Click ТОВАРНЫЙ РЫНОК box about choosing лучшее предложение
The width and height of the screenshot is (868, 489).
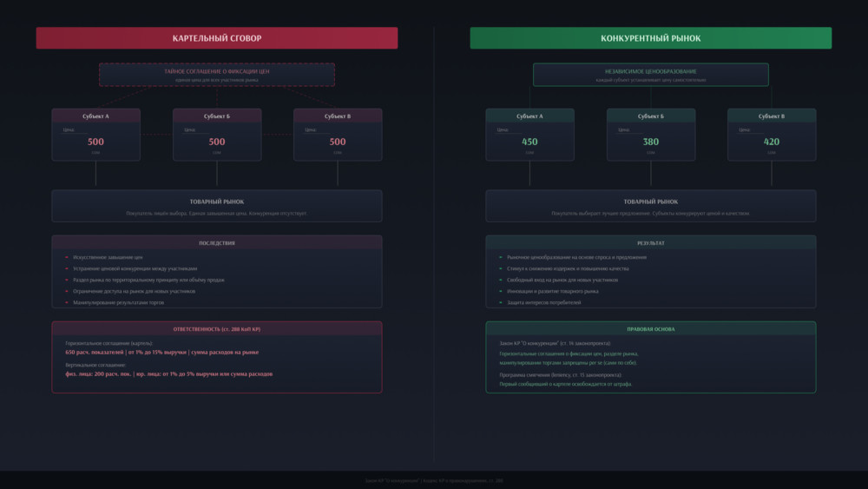(650, 207)
